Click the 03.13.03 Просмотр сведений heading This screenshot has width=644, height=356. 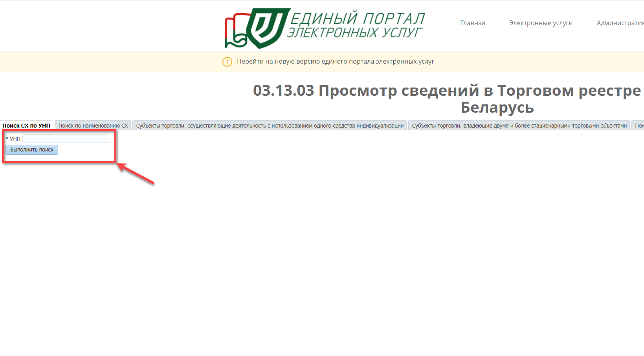click(x=447, y=99)
